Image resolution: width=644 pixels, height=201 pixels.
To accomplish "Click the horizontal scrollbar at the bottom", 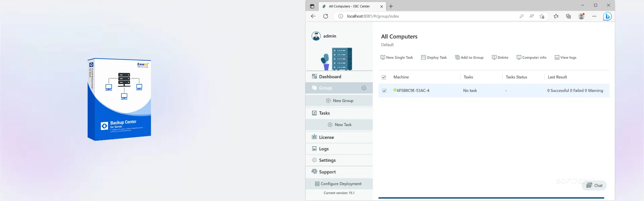I will pos(491,198).
